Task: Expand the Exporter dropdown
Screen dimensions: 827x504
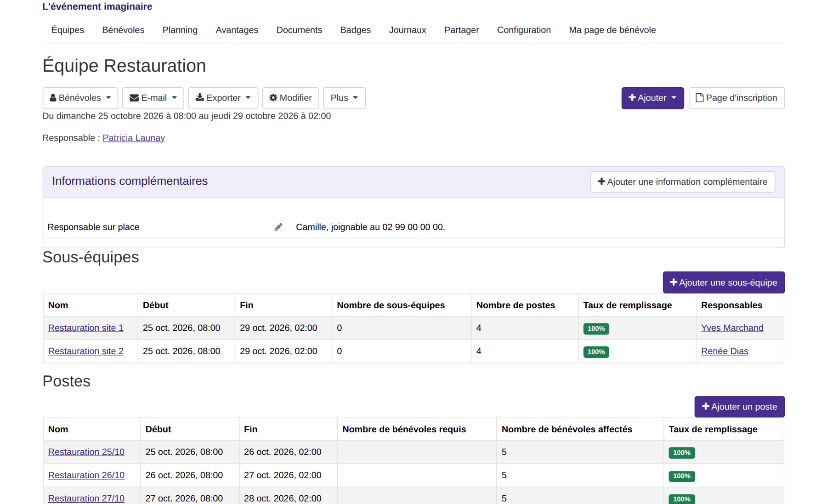Action: click(223, 98)
